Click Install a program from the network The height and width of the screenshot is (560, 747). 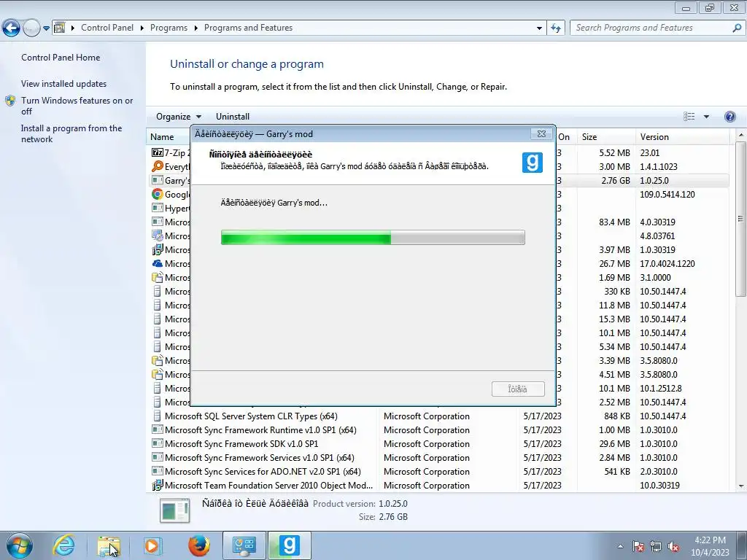(x=71, y=134)
